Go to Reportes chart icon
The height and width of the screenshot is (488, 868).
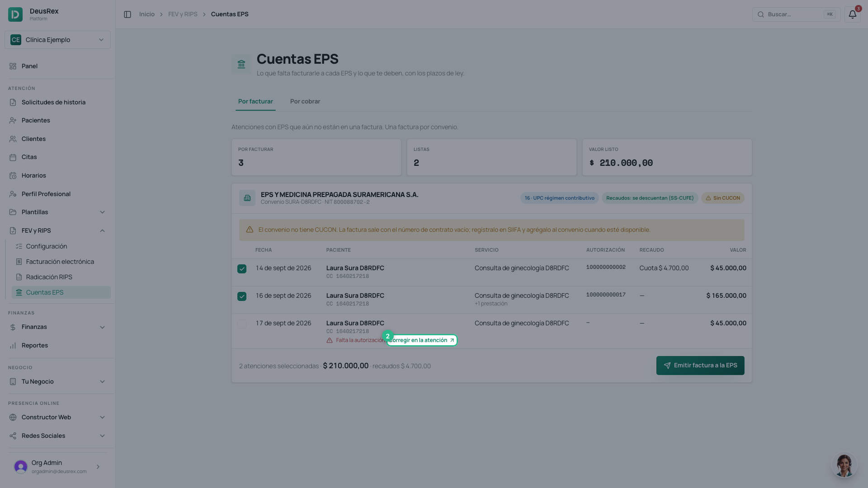tap(13, 346)
